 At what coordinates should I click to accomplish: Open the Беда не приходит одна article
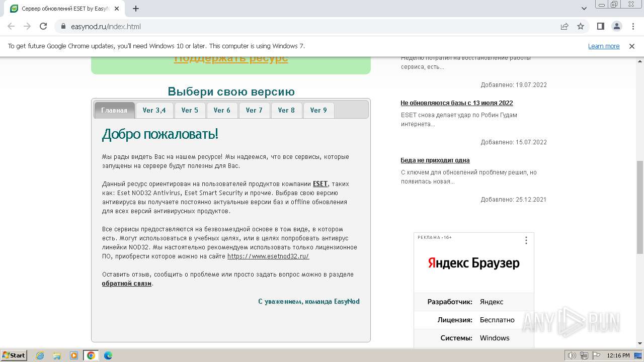[435, 160]
